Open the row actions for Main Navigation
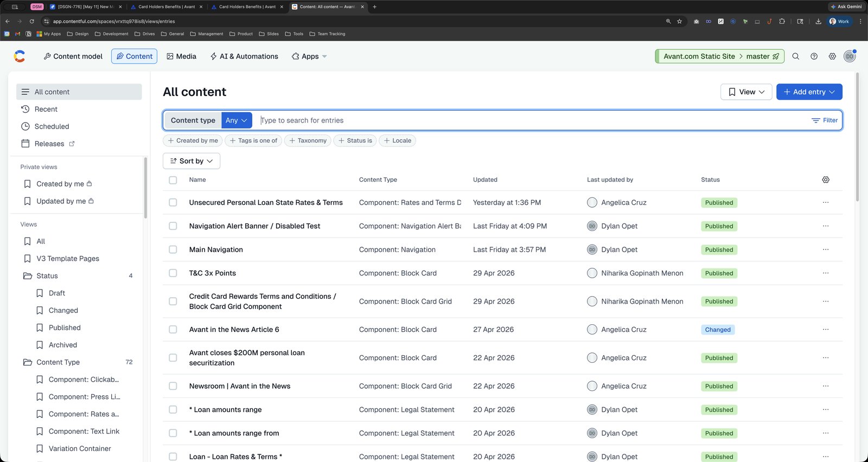 826,249
